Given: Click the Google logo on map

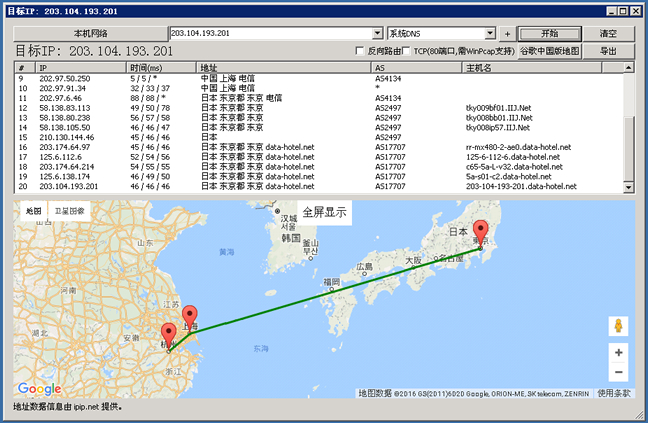Looking at the screenshot, I should tap(39, 389).
